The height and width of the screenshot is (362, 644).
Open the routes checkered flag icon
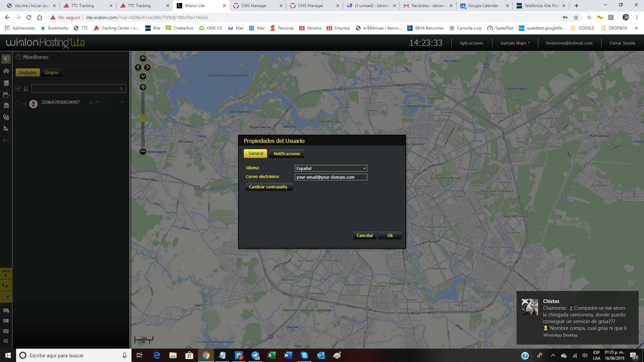point(6,95)
